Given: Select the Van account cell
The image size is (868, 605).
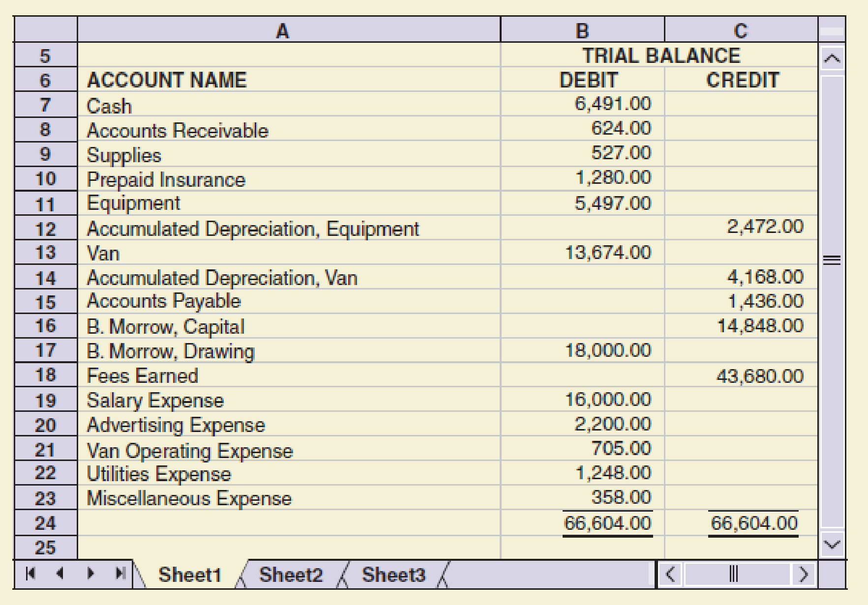Looking at the screenshot, I should [289, 253].
